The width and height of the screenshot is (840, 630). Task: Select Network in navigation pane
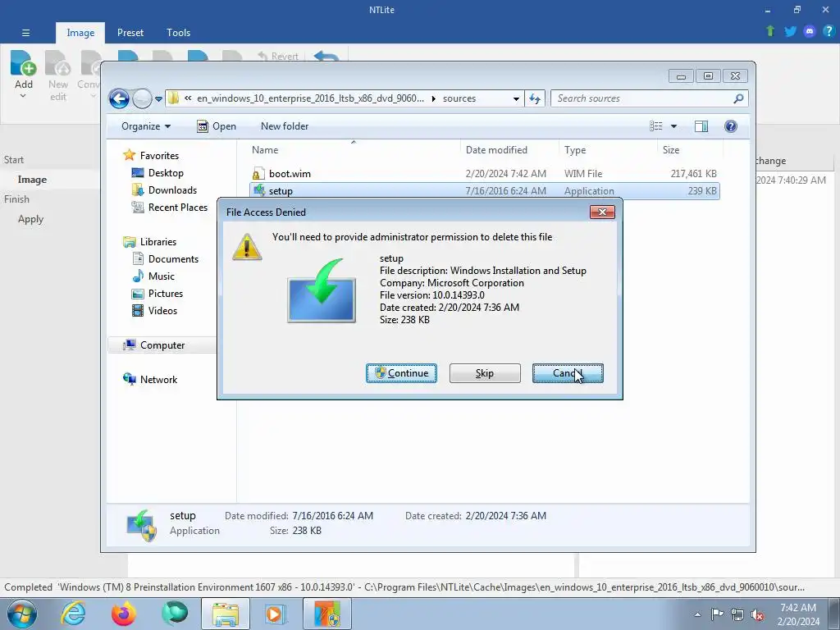pos(158,379)
